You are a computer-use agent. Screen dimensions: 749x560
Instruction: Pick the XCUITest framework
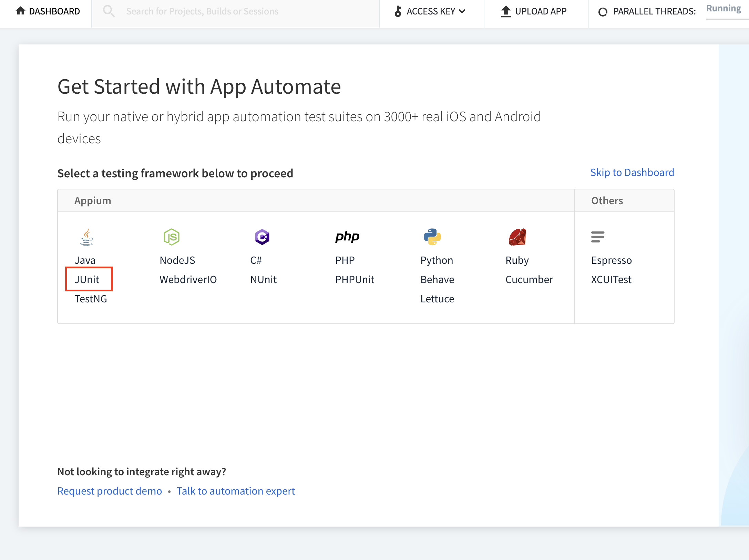point(611,279)
